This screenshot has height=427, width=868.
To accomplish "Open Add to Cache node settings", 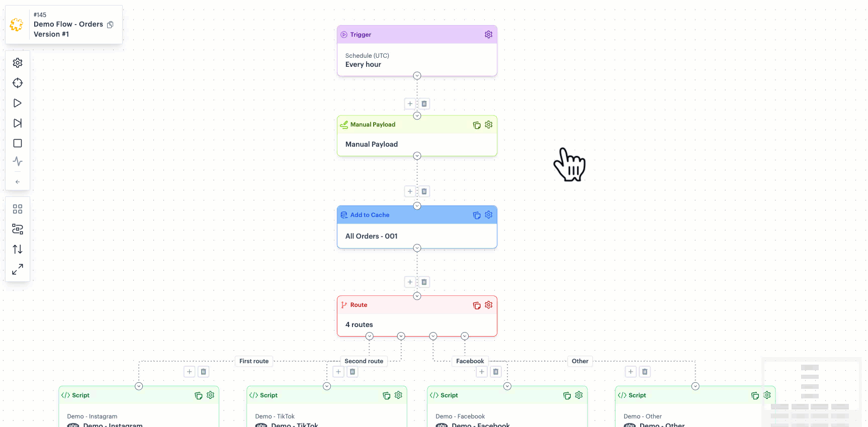I will (x=488, y=215).
